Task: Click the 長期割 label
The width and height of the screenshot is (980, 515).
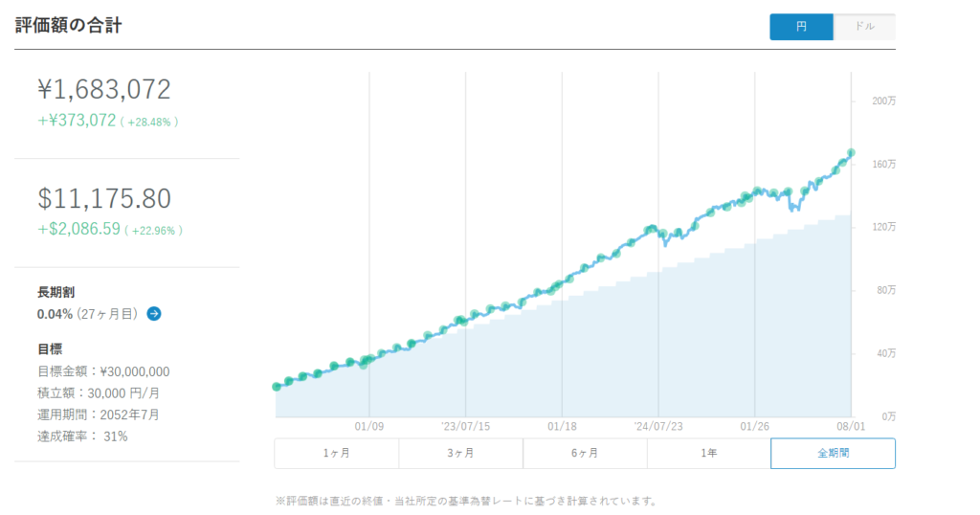Action: (56, 292)
